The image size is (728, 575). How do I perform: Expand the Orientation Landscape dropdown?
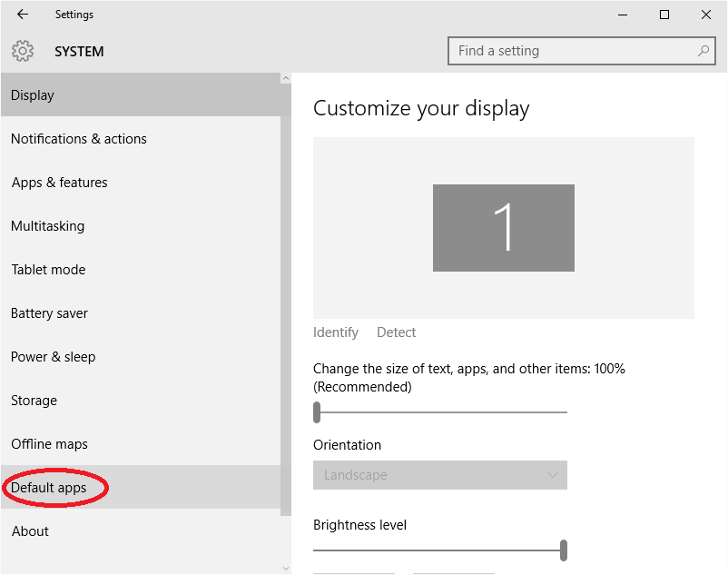tap(440, 475)
